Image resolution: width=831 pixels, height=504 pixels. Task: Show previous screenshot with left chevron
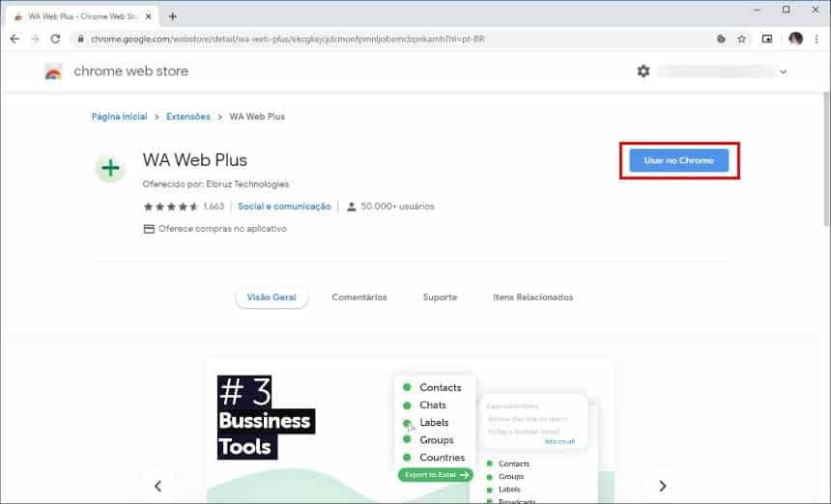point(158,486)
